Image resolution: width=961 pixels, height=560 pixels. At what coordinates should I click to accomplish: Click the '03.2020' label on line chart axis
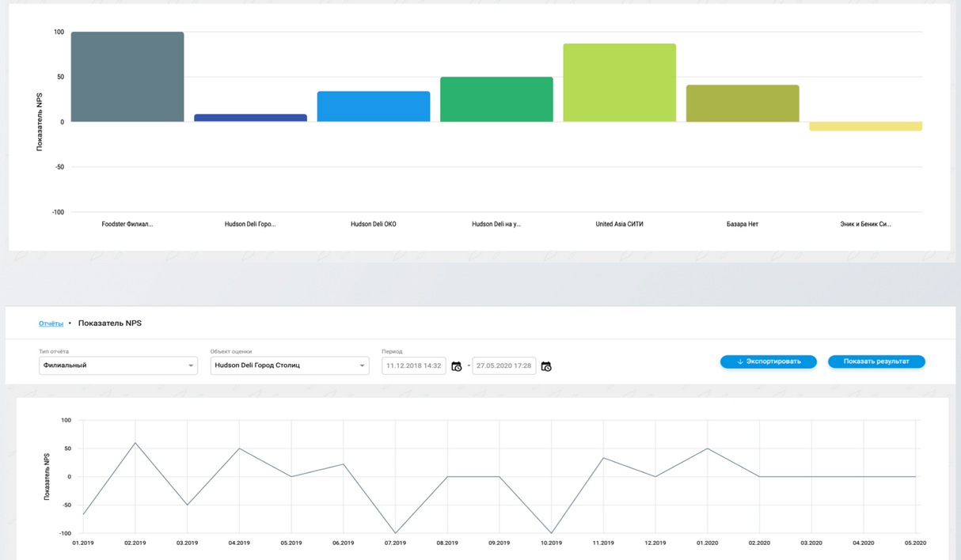(x=811, y=543)
